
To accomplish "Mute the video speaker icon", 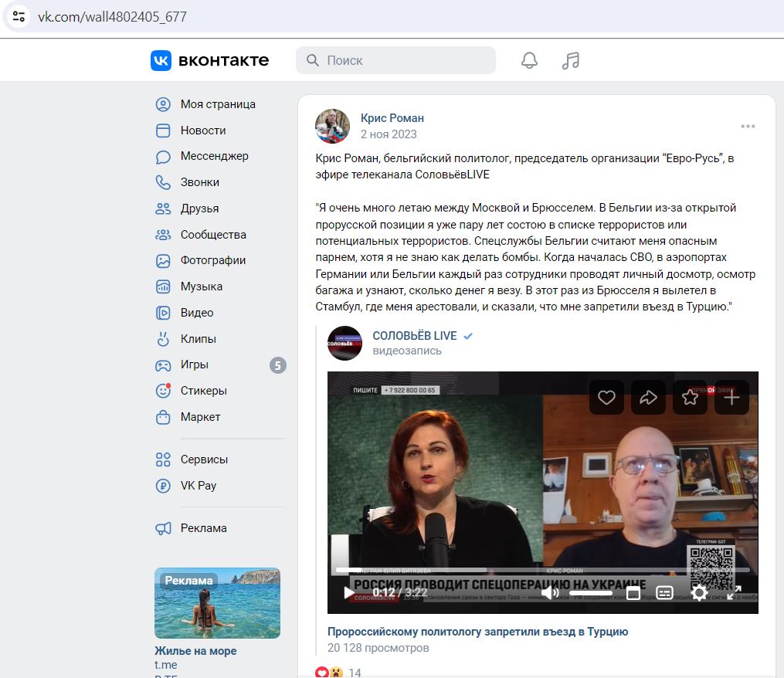I will coord(550,593).
